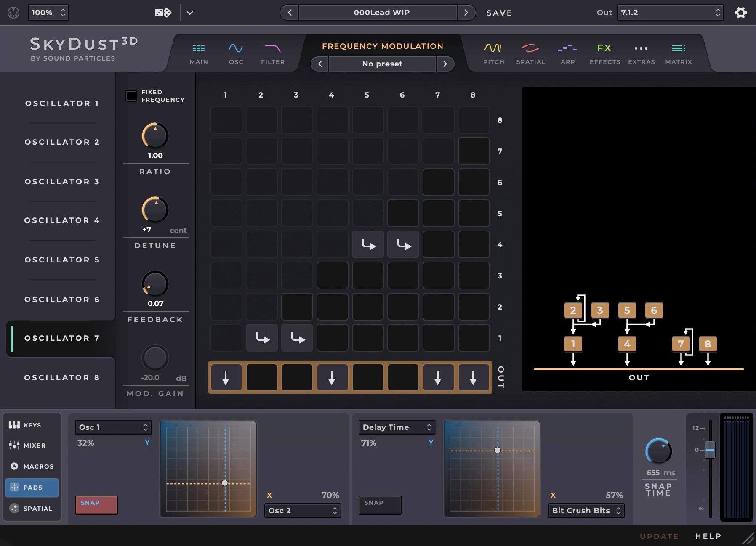The height and width of the screenshot is (546, 756).
Task: Click the SAVE button
Action: click(499, 13)
